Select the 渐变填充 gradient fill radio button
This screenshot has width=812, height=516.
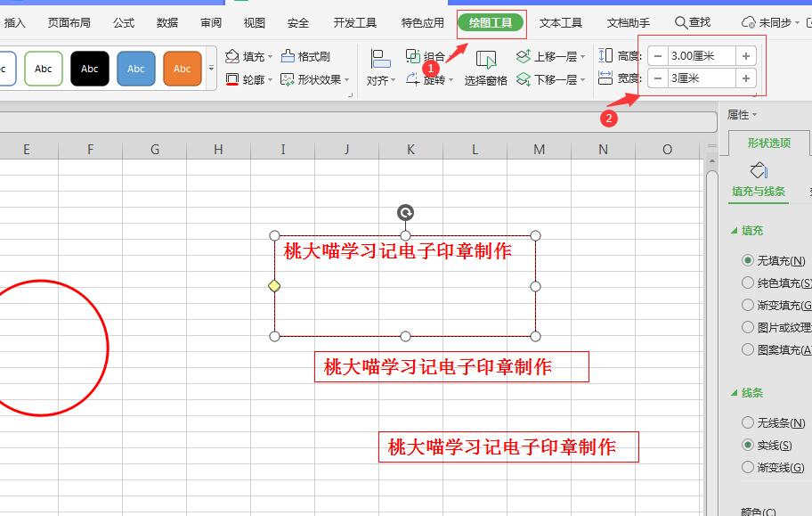click(748, 305)
